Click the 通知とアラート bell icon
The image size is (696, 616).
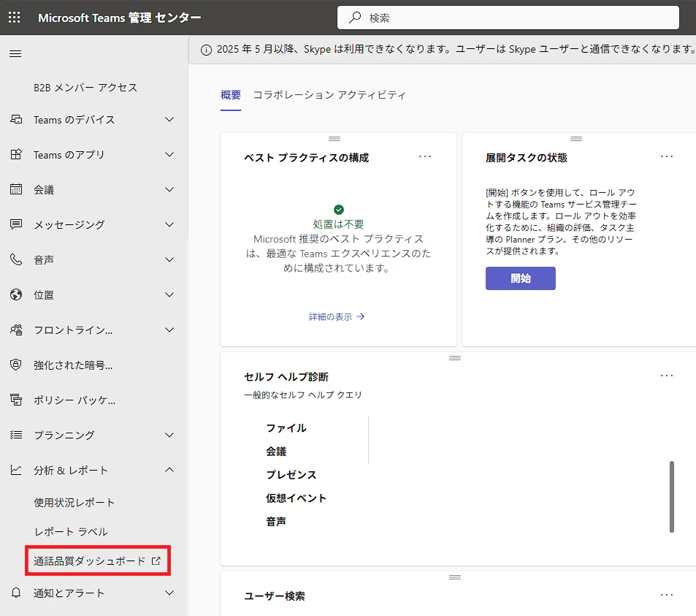pos(16,593)
